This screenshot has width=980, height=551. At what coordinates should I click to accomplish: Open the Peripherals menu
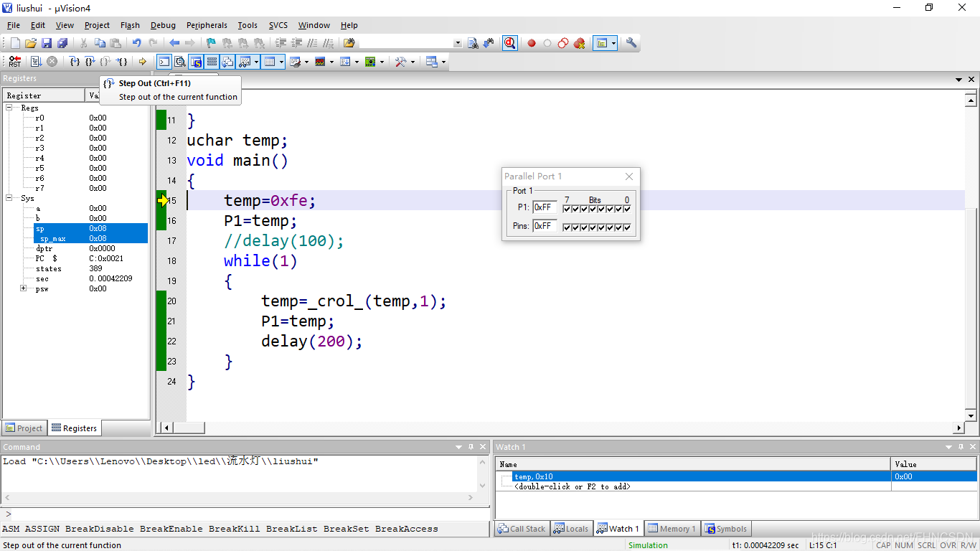tap(207, 25)
